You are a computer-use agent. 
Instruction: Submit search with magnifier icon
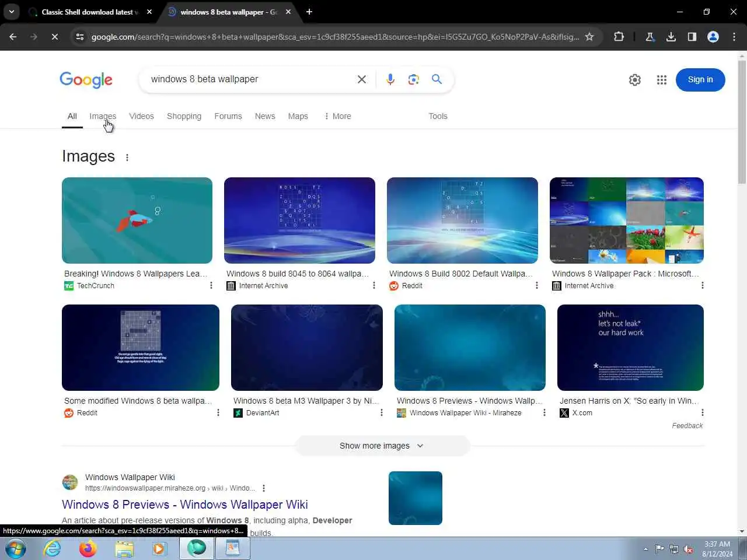[x=437, y=79]
